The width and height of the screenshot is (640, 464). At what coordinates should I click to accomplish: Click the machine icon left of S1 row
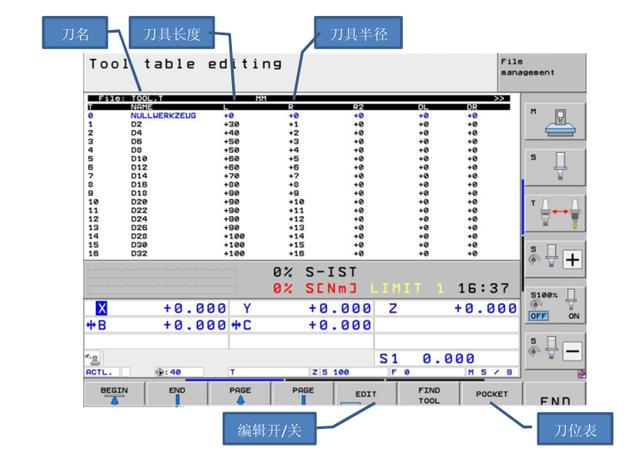93,359
